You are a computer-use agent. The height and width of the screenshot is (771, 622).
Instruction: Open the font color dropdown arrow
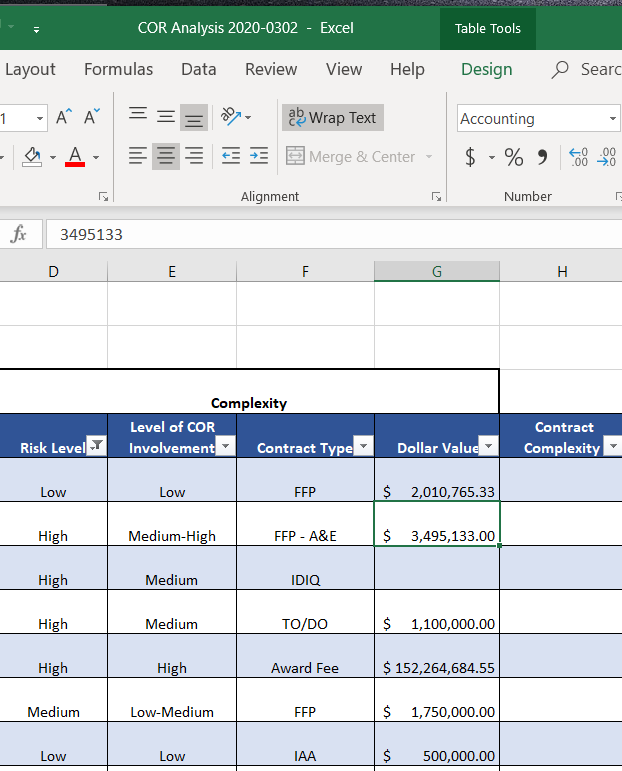96,157
